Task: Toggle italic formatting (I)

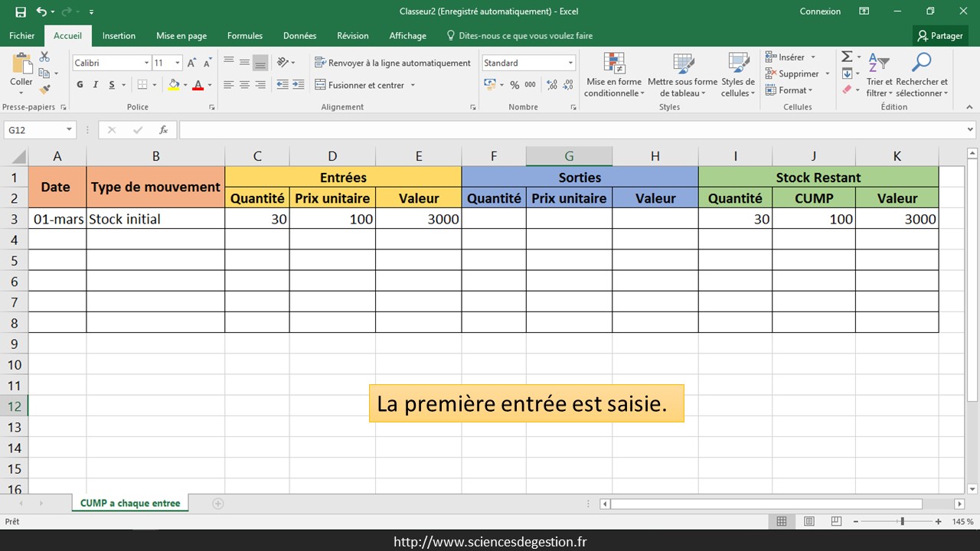Action: 96,85
